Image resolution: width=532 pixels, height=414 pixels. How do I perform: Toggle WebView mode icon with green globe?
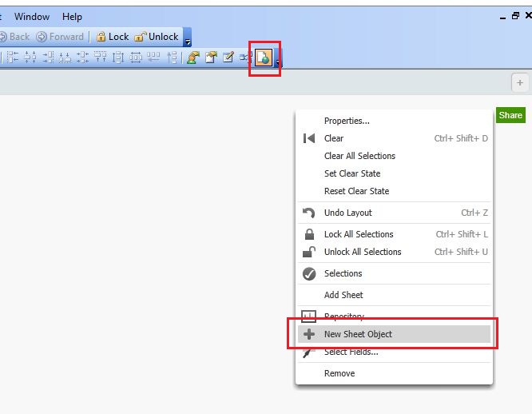[264, 57]
